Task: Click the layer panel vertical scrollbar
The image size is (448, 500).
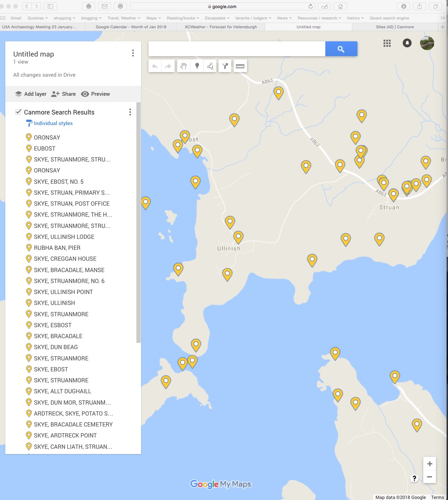Action: pyautogui.click(x=139, y=223)
